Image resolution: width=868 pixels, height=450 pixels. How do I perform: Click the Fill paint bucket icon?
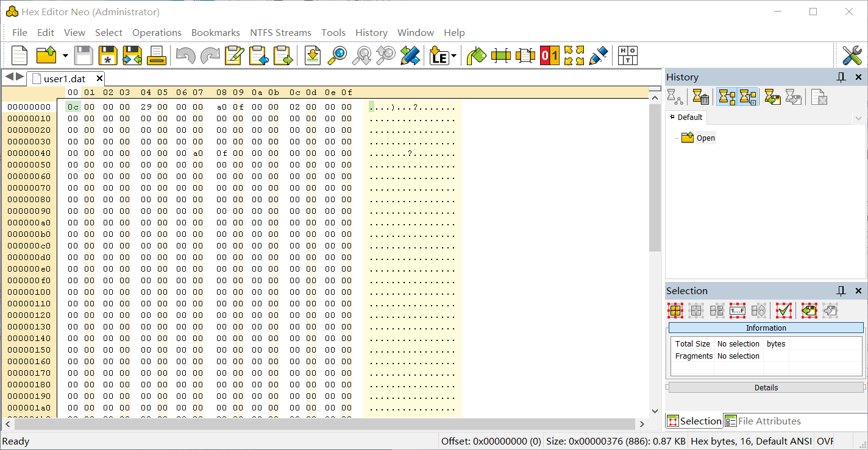476,55
